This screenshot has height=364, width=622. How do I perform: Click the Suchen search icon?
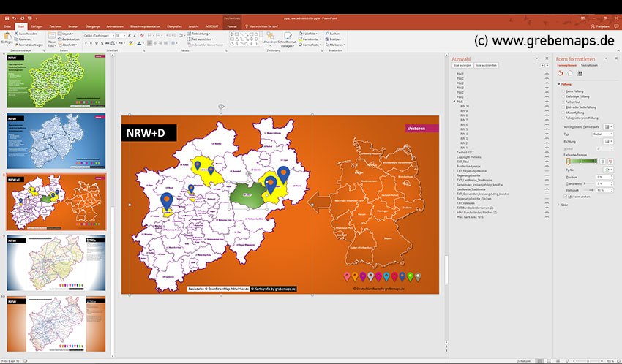[x=326, y=34]
